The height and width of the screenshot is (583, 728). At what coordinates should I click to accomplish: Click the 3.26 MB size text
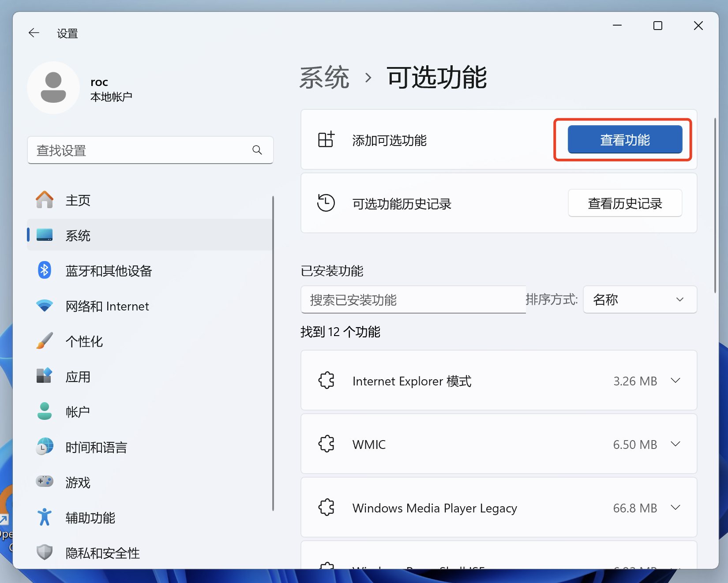coord(635,381)
